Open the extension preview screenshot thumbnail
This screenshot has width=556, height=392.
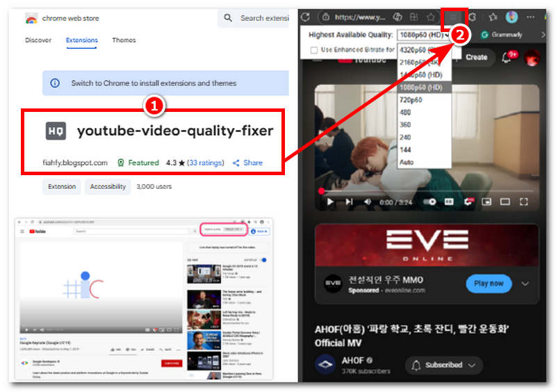pos(144,299)
